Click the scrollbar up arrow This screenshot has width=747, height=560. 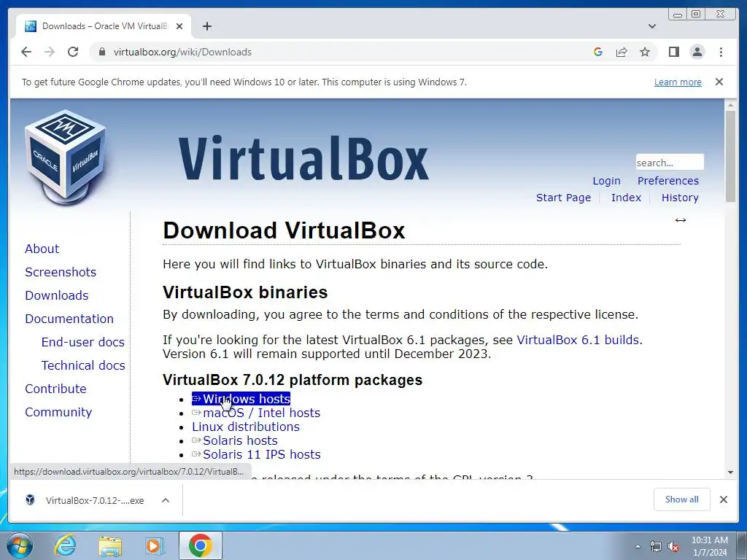pos(730,104)
